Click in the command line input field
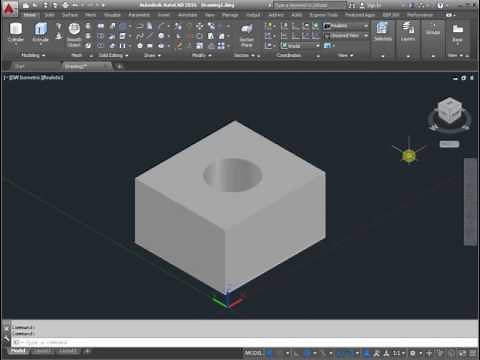480x360 pixels. (245, 342)
